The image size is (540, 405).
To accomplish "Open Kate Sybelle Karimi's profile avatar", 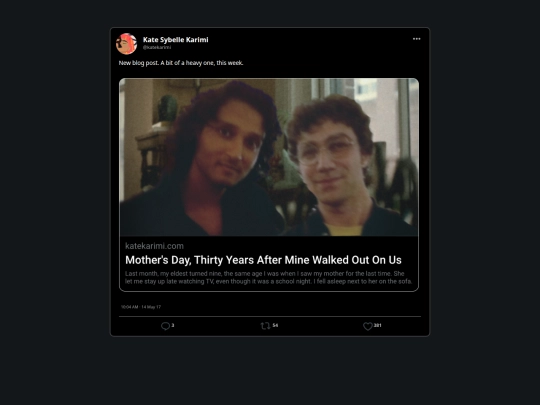I will click(126, 44).
